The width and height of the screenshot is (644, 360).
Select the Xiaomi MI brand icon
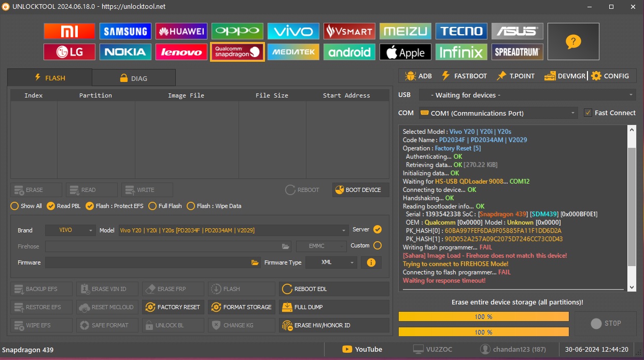click(x=69, y=31)
